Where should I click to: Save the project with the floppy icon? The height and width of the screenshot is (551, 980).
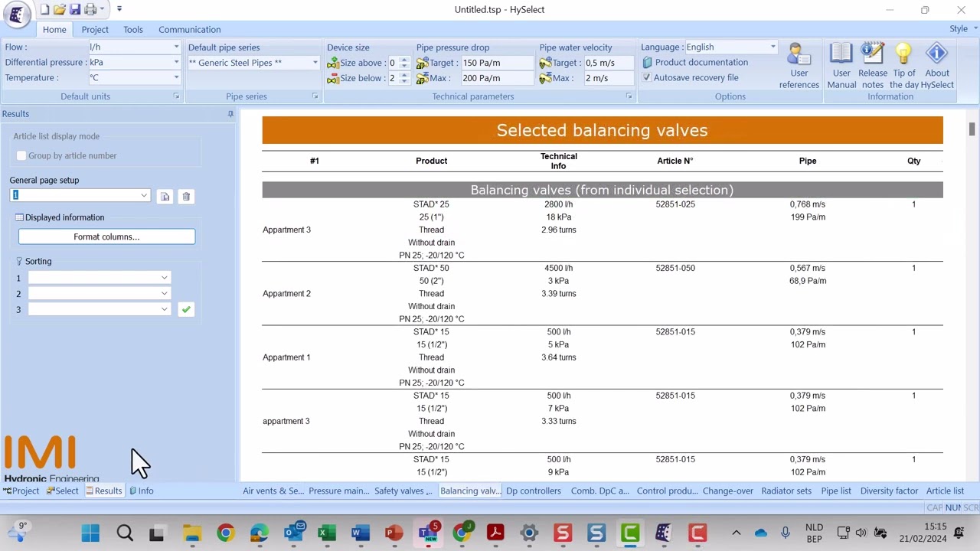click(75, 9)
